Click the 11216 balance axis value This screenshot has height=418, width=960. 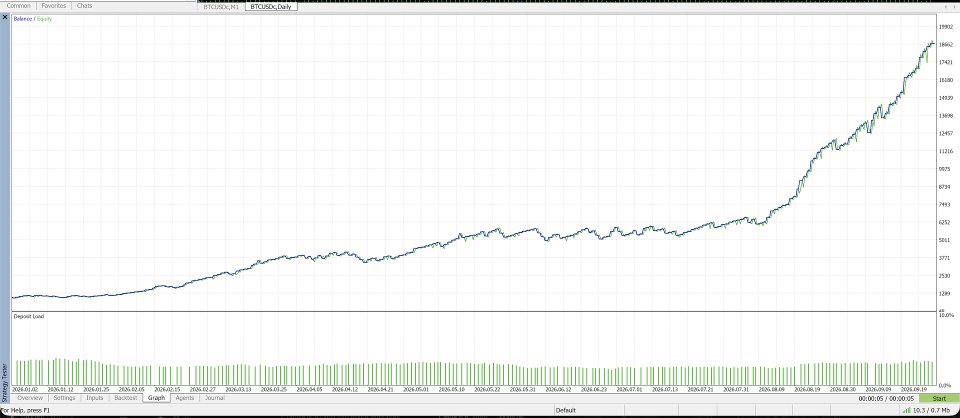pos(947,151)
